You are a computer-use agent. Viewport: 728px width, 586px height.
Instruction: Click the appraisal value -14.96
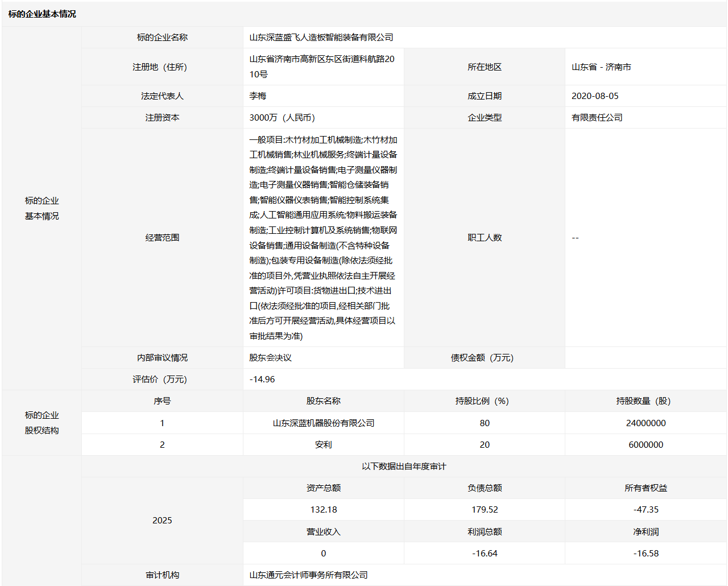262,379
